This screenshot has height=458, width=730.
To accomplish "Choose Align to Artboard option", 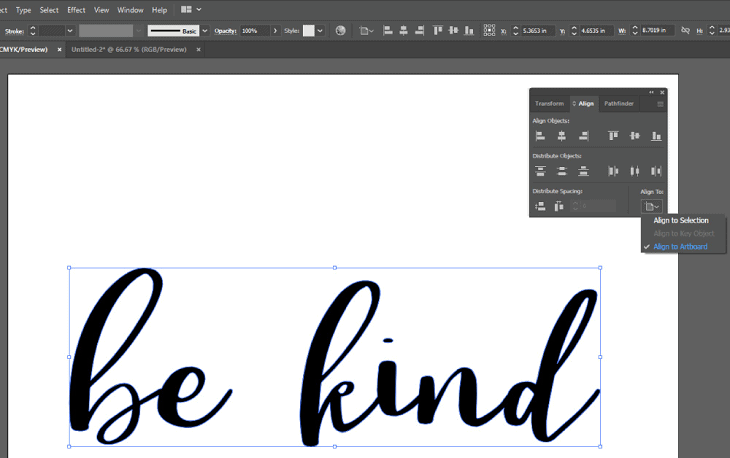I will [x=680, y=247].
